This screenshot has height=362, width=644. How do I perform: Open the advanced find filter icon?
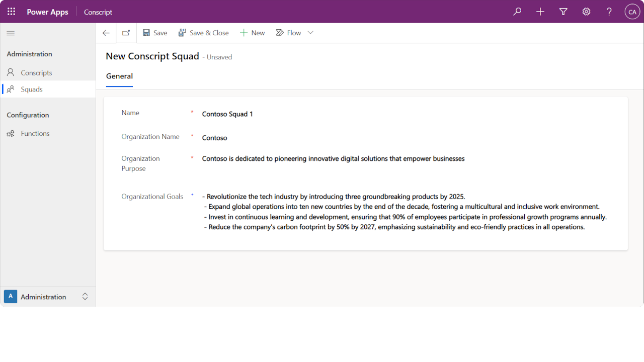click(x=563, y=12)
